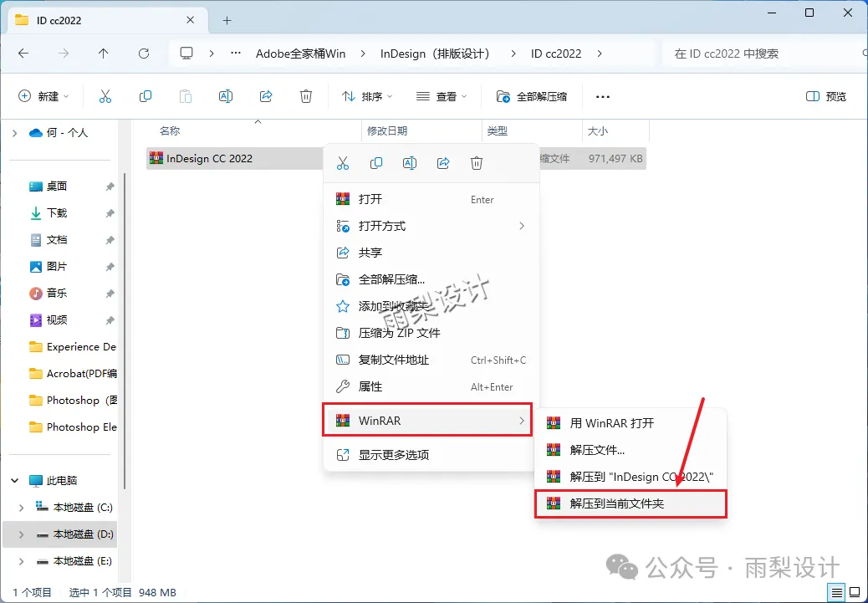Expand the 本地磁盘 (C:) node

22,507
